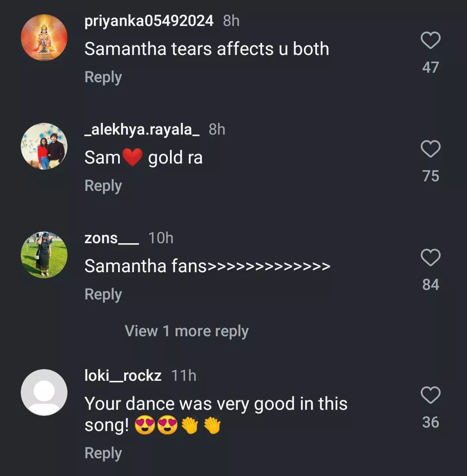The height and width of the screenshot is (476, 467).
Task: Tap the 47 likes count
Action: pos(431,68)
